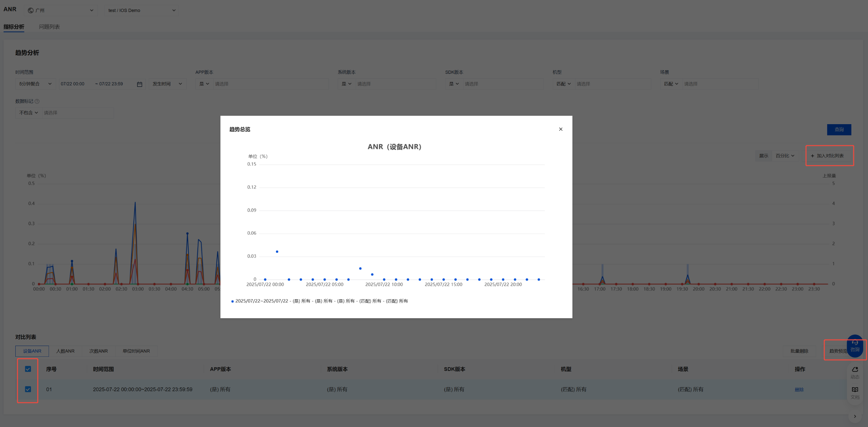The width and height of the screenshot is (868, 427).
Task: Expand the 百分比 display dropdown
Action: [x=784, y=156]
